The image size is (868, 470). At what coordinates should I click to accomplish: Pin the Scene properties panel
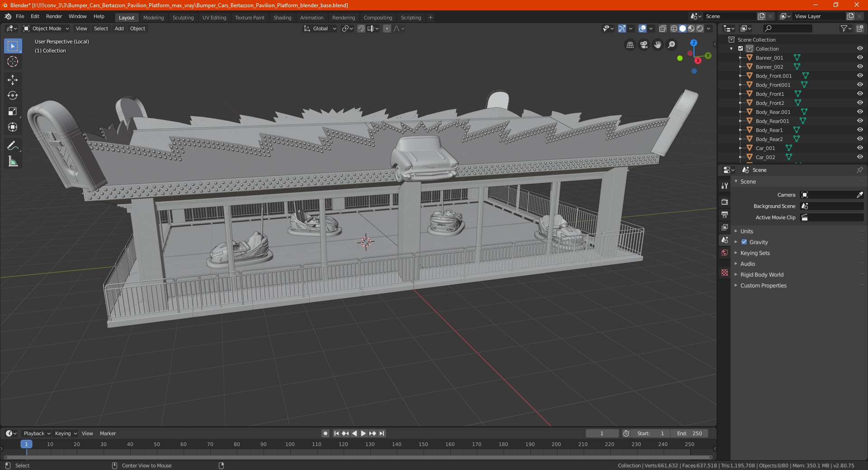[859, 170]
